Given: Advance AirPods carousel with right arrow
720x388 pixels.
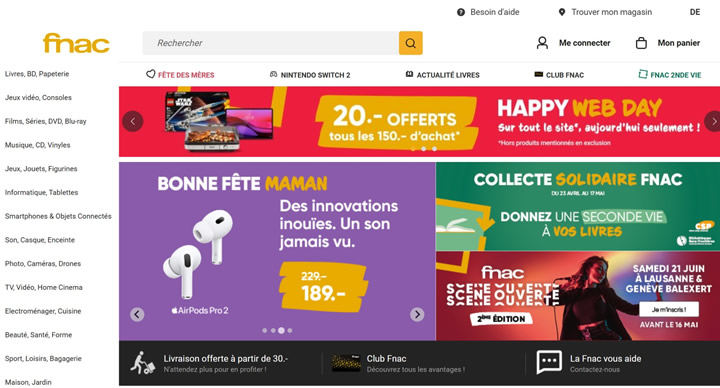Looking at the screenshot, I should [417, 315].
